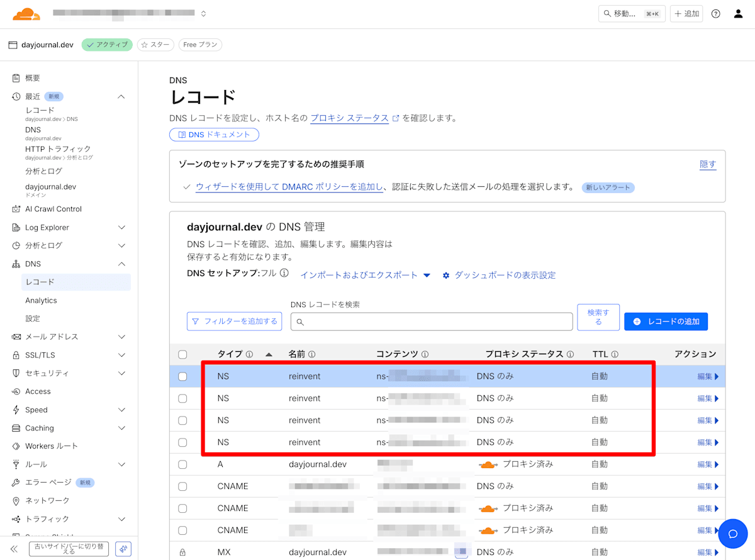The image size is (755, 560).
Task: Click the メール アドレス envelope icon
Action: [x=16, y=337]
